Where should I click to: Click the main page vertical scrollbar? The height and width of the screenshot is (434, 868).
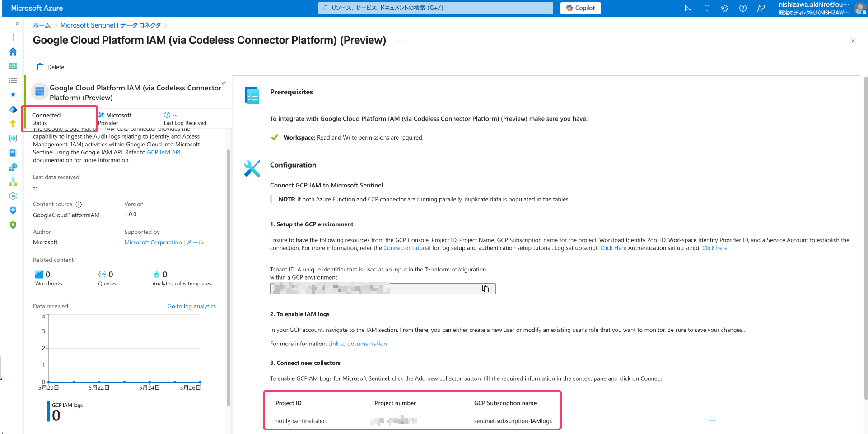[866, 238]
